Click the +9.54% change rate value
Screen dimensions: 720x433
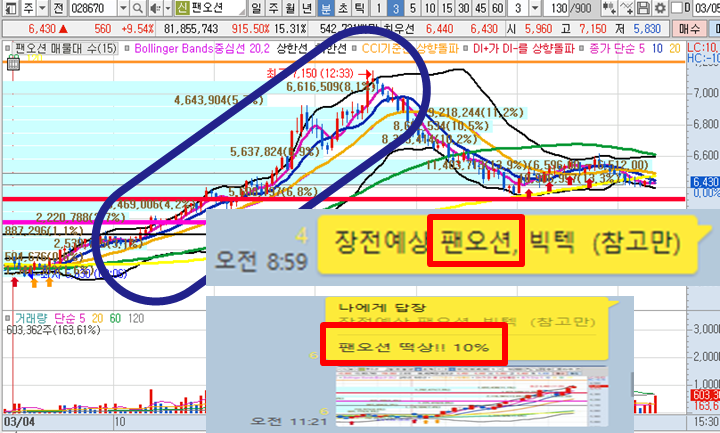pos(137,29)
